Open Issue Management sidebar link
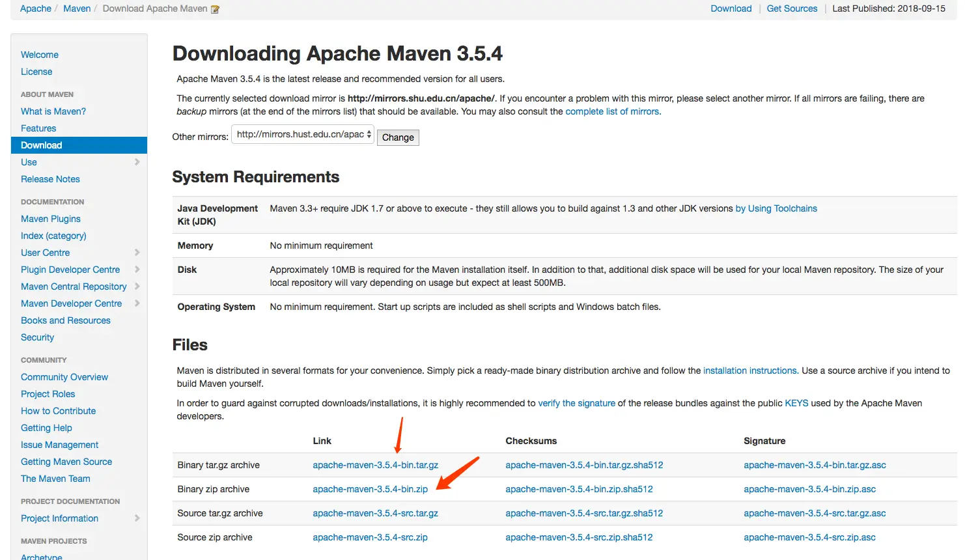Viewport: 965px width, 560px height. pyautogui.click(x=59, y=445)
